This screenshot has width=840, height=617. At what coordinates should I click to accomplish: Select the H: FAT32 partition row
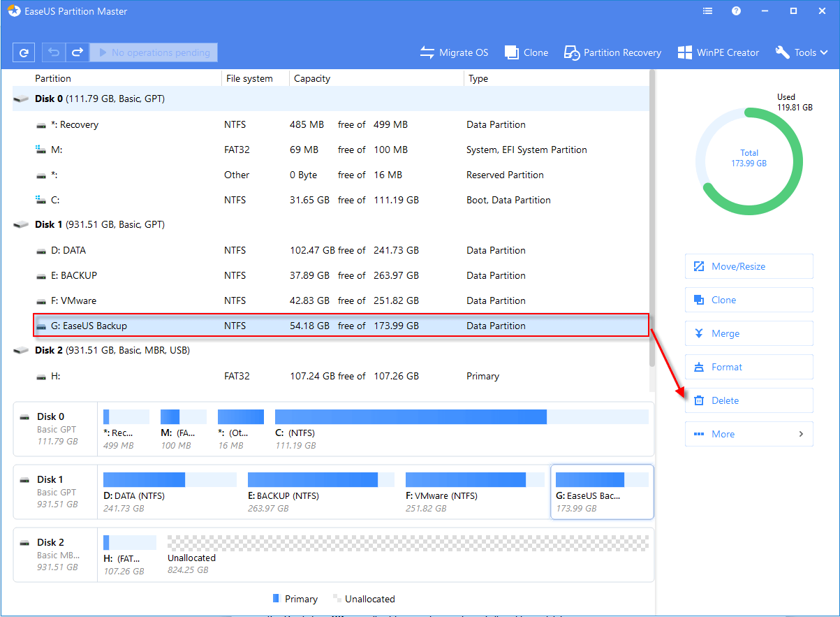[331, 376]
